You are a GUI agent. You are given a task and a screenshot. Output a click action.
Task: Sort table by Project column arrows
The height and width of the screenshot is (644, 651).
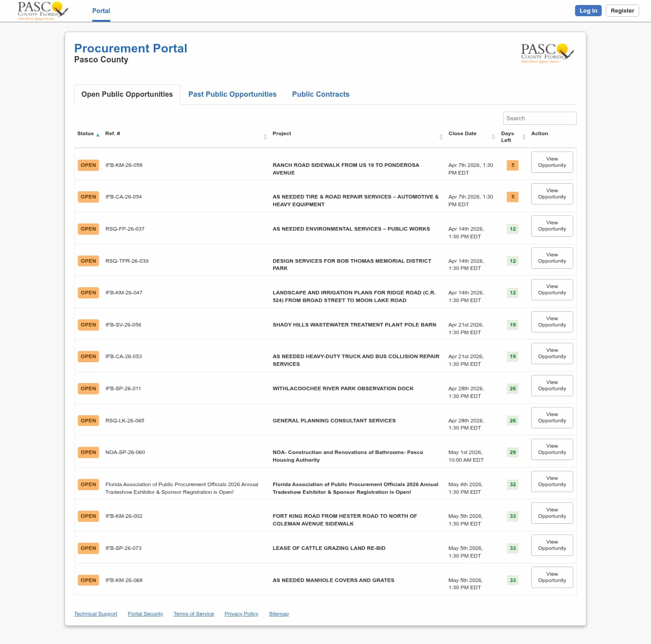[441, 137]
